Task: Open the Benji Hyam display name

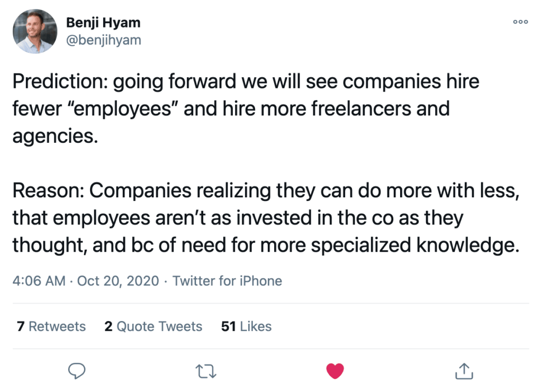Action: pyautogui.click(x=103, y=23)
